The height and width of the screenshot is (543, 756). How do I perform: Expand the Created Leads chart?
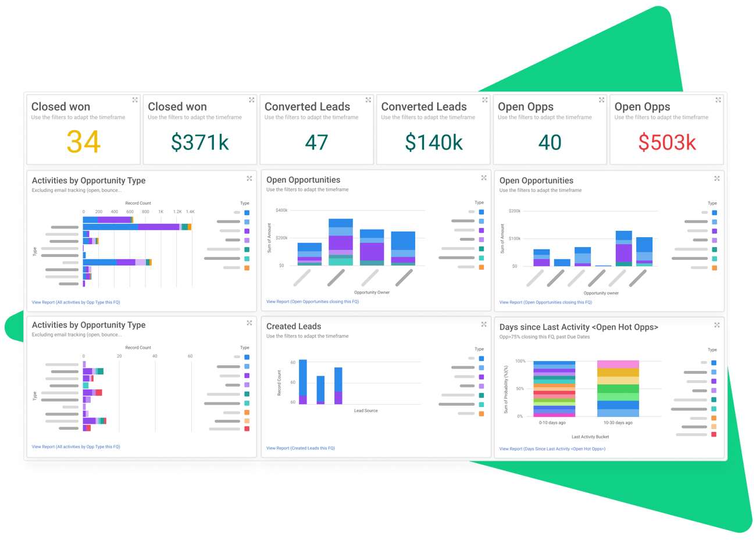point(484,324)
